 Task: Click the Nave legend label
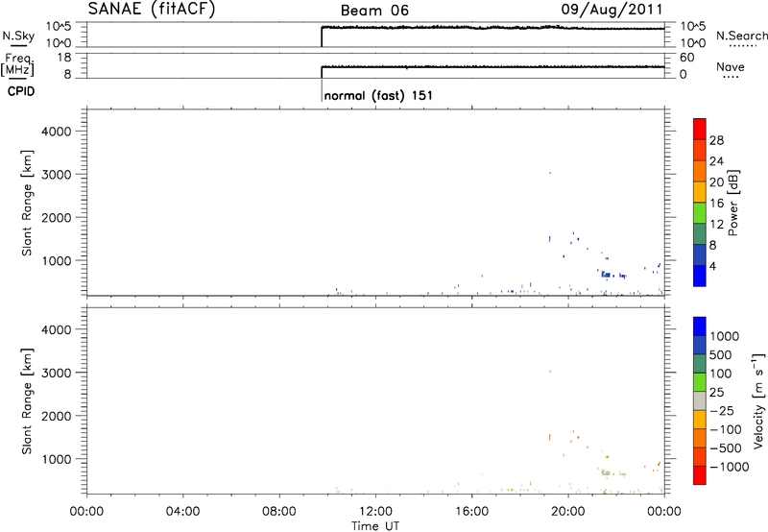[x=732, y=66]
